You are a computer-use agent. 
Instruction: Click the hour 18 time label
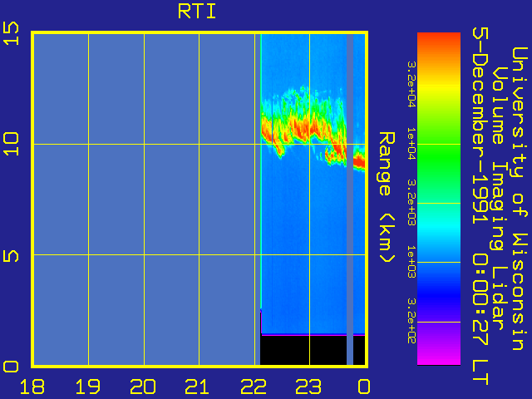[32, 387]
